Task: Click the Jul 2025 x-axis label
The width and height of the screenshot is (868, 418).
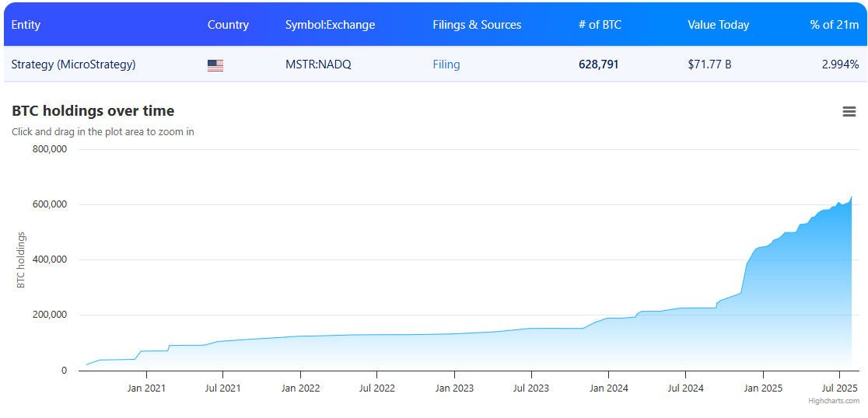Action: [x=839, y=388]
